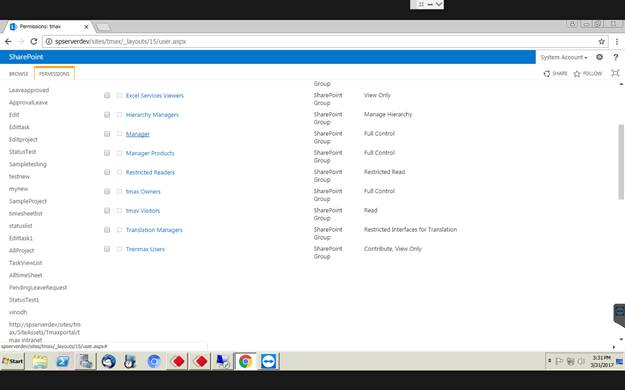Open Server Manager from the taskbar

pos(86,362)
